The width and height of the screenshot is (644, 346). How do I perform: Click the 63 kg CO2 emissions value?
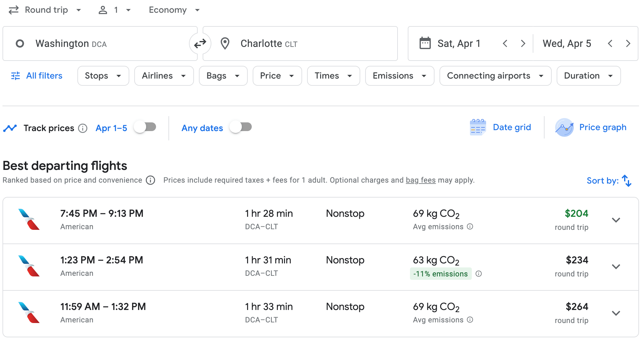(436, 260)
